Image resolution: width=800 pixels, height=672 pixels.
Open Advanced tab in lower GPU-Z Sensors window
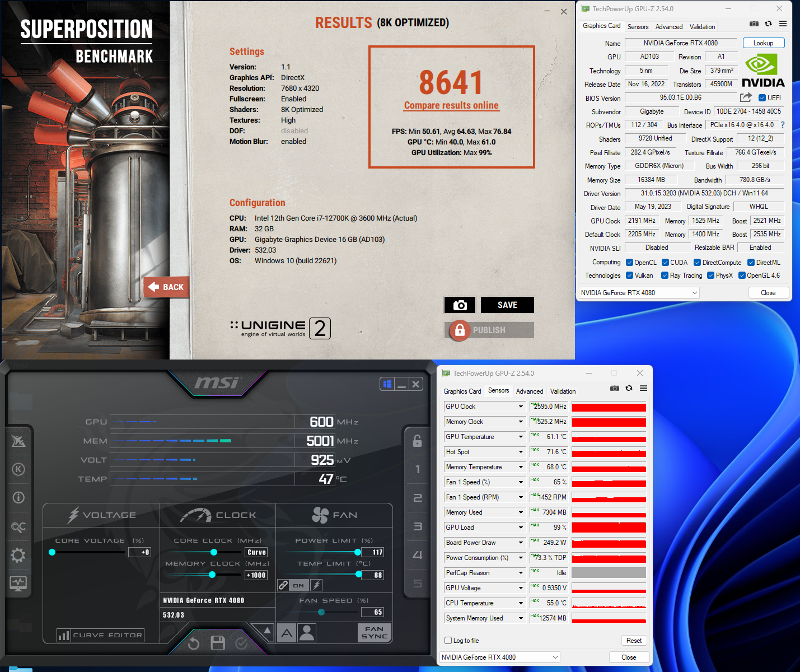point(530,391)
